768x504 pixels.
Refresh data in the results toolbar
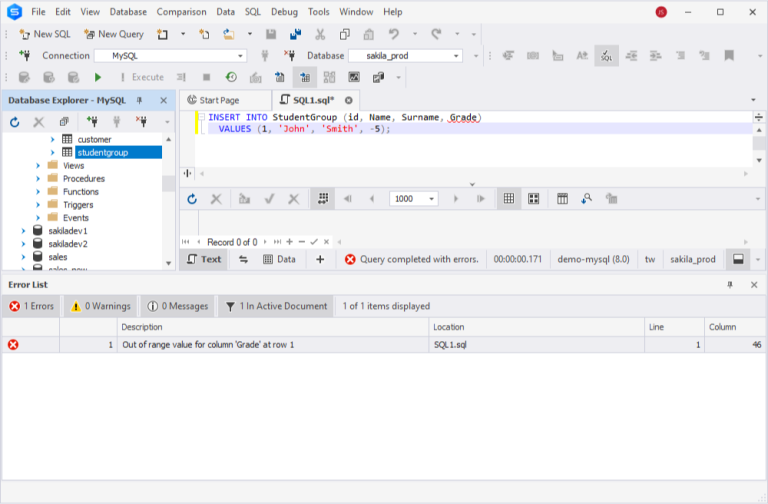[x=192, y=199]
